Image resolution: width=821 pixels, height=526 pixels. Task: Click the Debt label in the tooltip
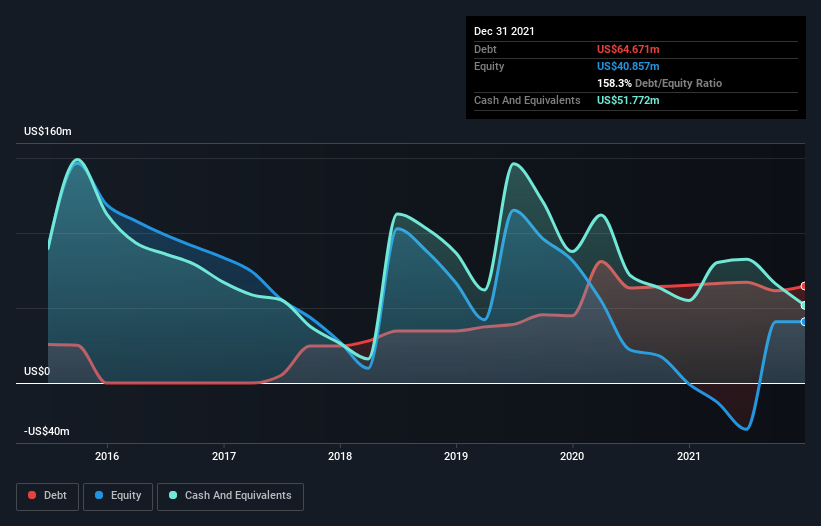click(x=485, y=49)
